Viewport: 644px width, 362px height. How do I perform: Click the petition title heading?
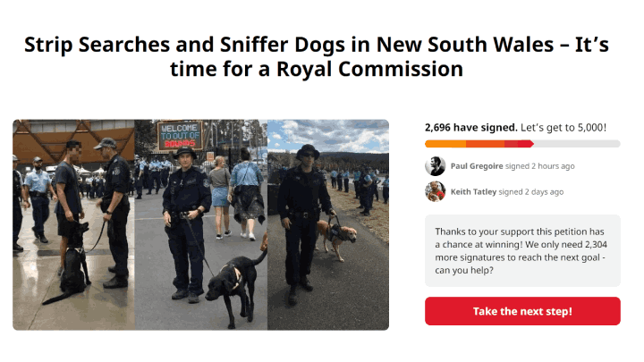point(317,56)
